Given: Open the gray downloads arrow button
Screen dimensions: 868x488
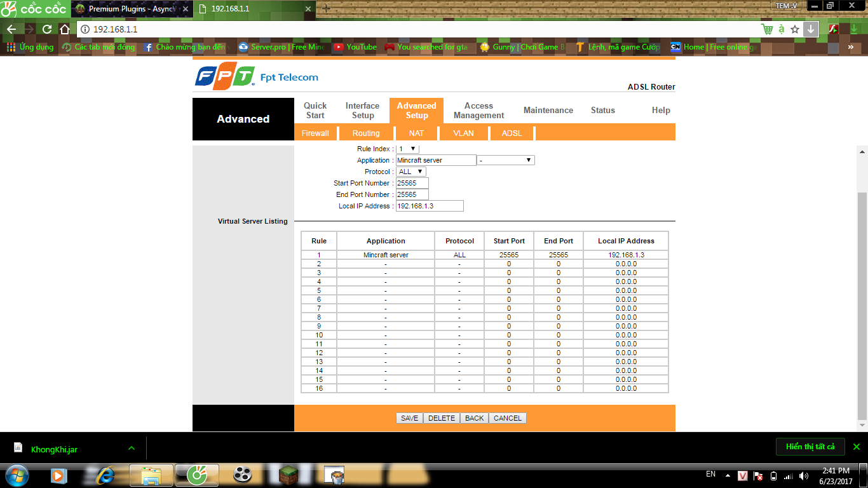Looking at the screenshot, I should (811, 29).
